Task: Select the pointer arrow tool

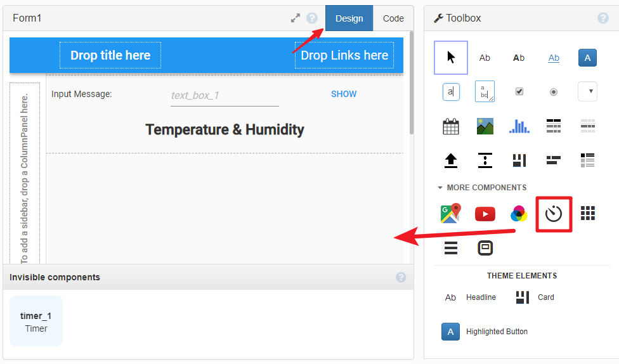Action: click(x=451, y=58)
